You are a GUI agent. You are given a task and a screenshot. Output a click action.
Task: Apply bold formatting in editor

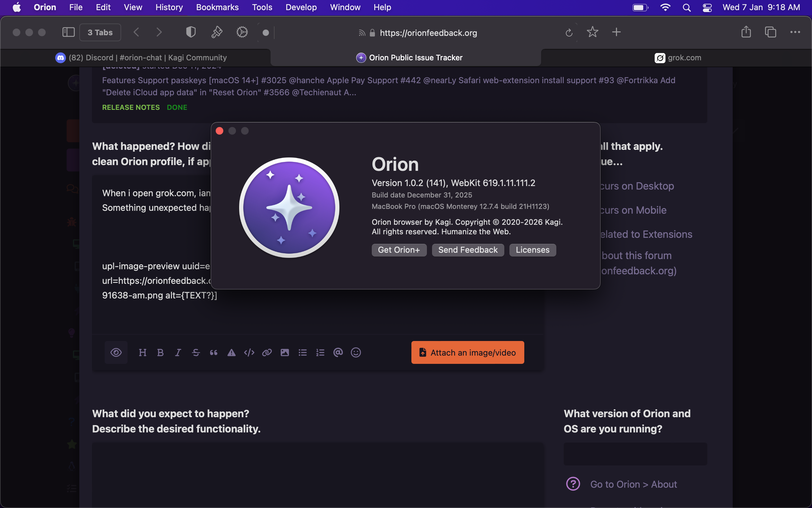click(x=160, y=352)
